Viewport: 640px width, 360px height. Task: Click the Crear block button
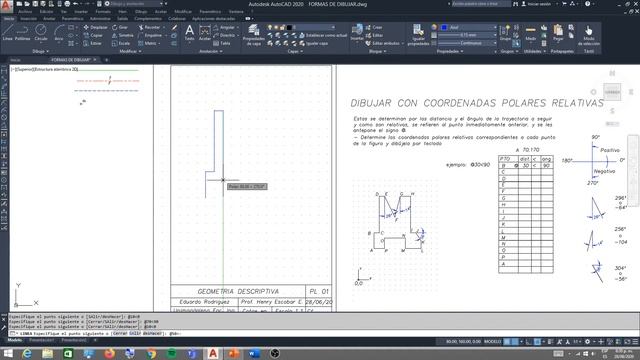pos(374,27)
